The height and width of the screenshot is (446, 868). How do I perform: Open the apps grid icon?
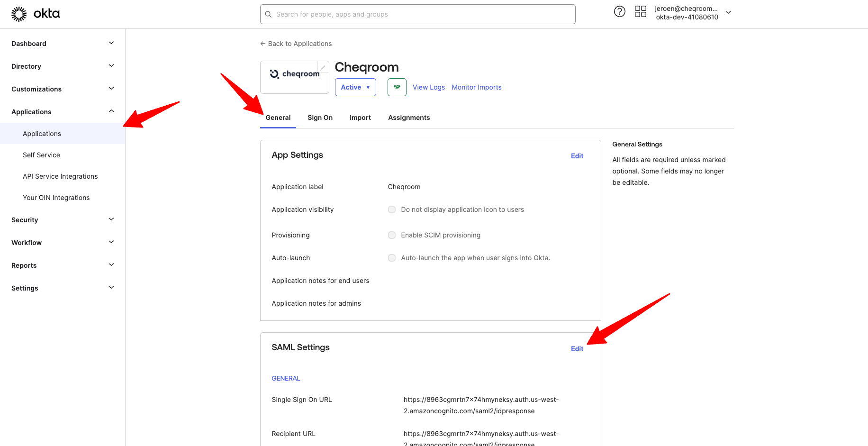pyautogui.click(x=640, y=12)
